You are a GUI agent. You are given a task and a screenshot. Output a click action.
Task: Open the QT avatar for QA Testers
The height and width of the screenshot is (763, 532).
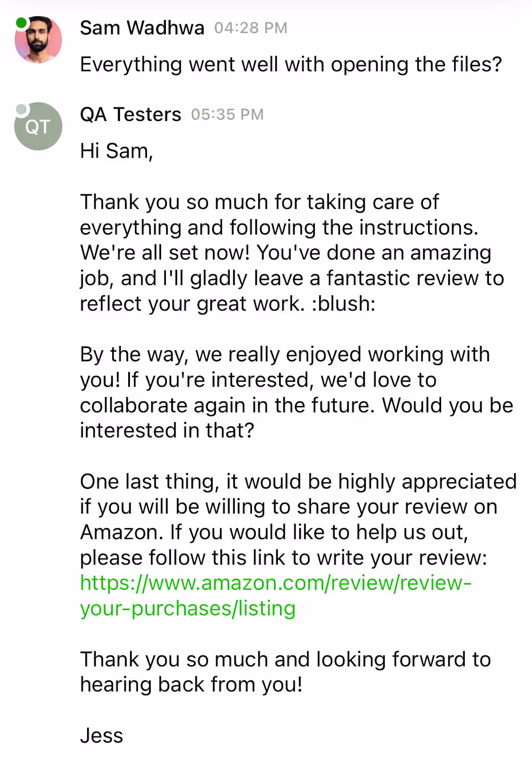click(38, 127)
